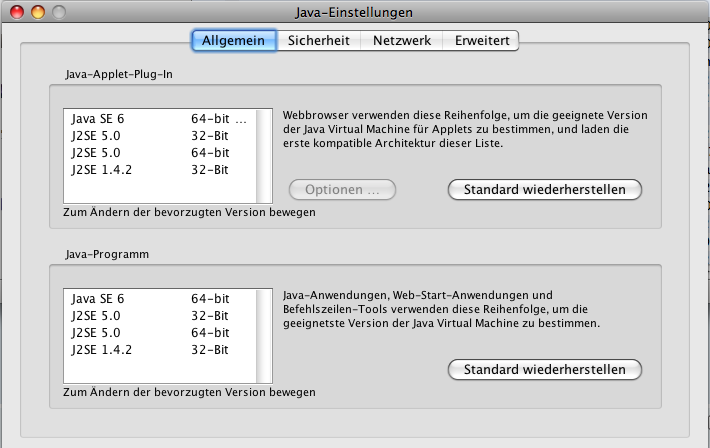Viewport: 710px width, 448px height.
Task: Click the applet list vertical scrollbar
Action: (265, 156)
